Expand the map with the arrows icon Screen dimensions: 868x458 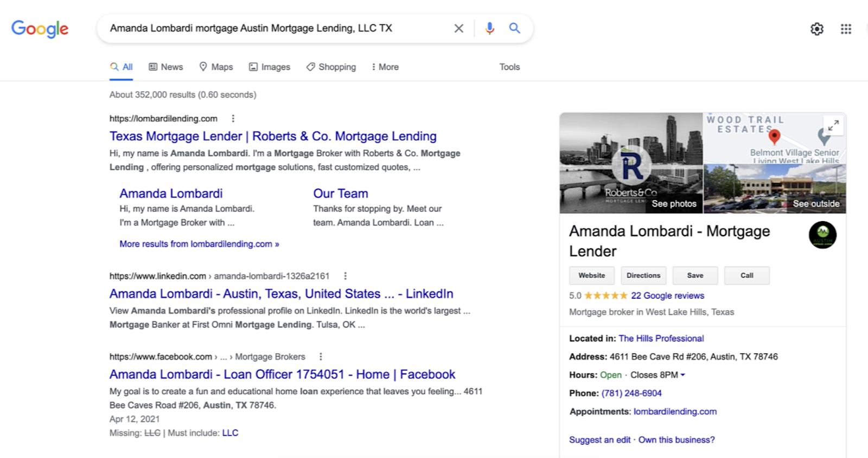point(833,125)
